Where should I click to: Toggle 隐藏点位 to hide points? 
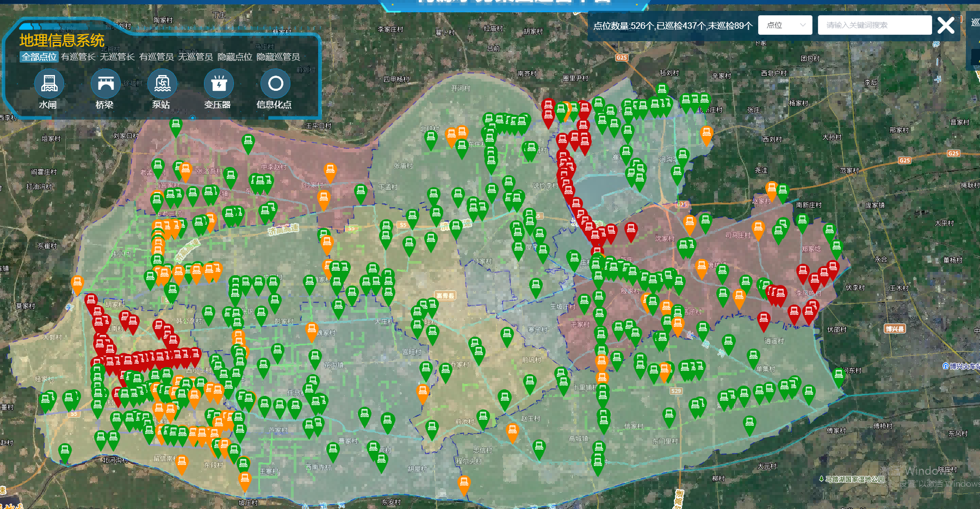(234, 57)
